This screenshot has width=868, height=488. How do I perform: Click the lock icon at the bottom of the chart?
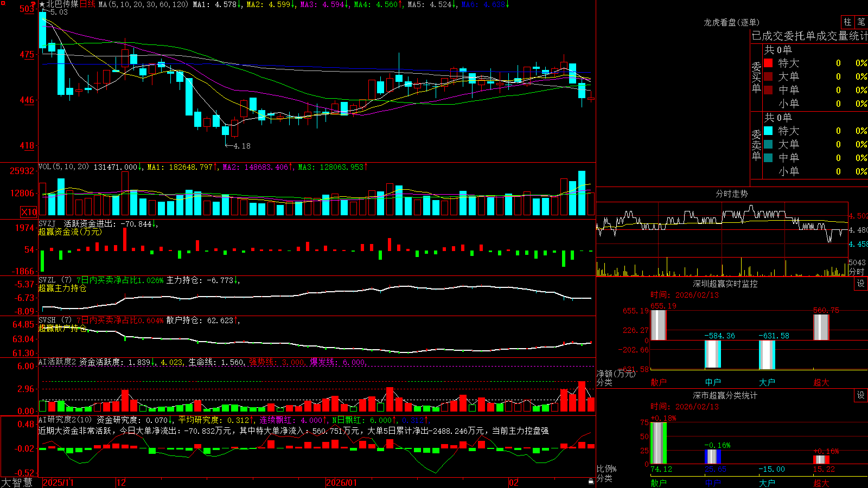591,481
